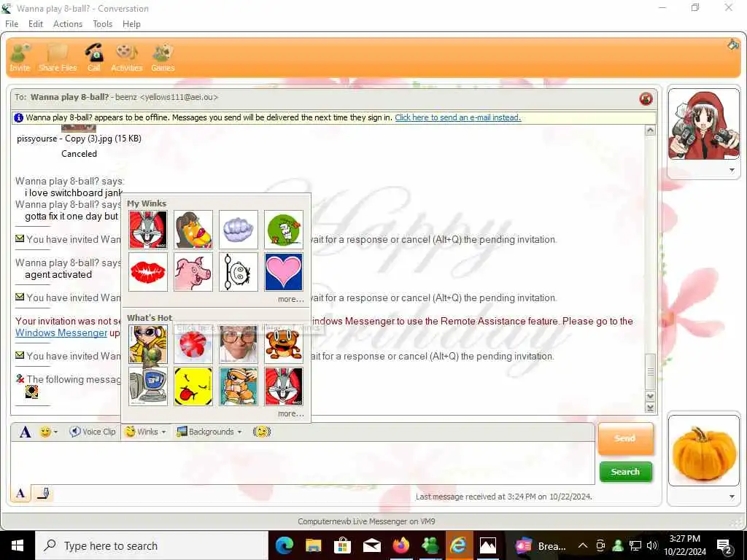Open the Edit menu
The width and height of the screenshot is (747, 560).
[36, 24]
